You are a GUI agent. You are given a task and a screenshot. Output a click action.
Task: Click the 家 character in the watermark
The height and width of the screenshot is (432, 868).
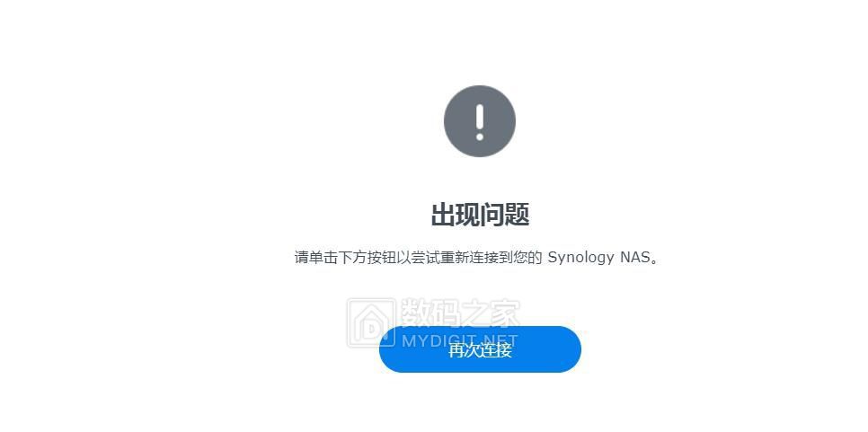click(x=505, y=314)
